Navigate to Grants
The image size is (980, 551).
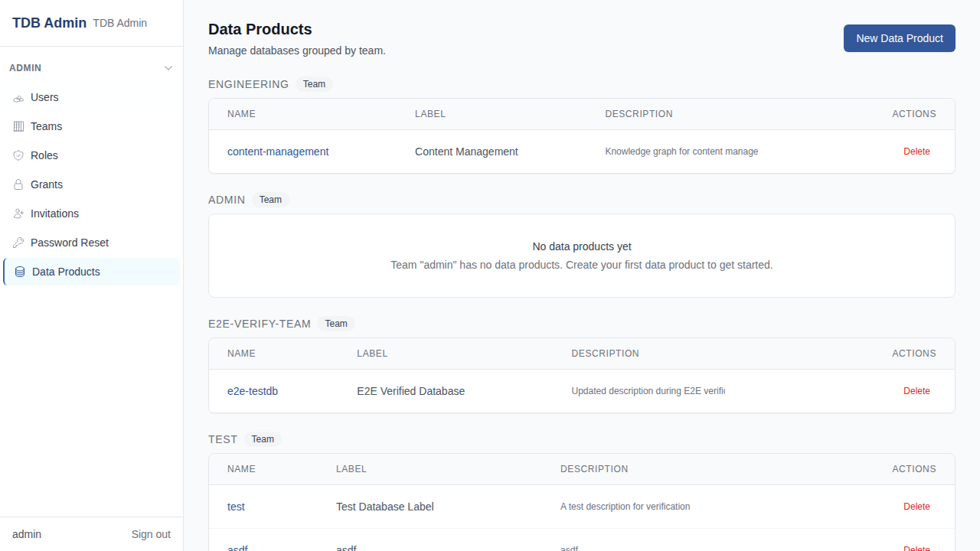click(92, 184)
